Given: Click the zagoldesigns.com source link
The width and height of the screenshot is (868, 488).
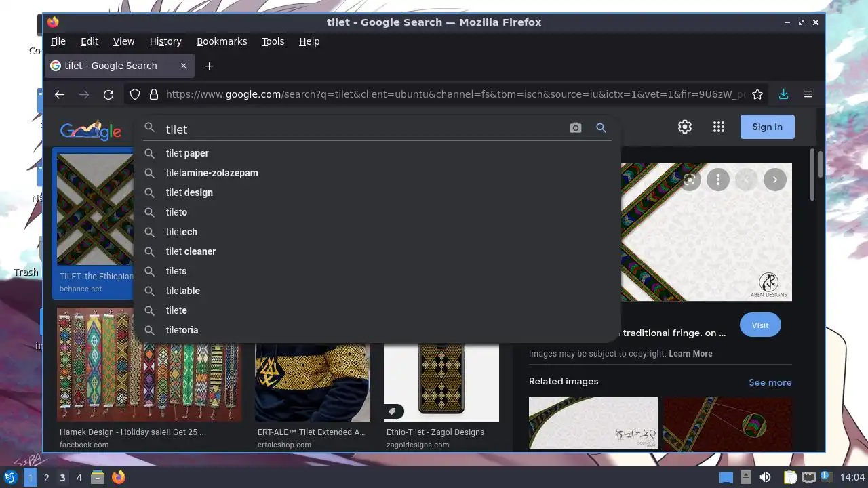Looking at the screenshot, I should 418,445.
